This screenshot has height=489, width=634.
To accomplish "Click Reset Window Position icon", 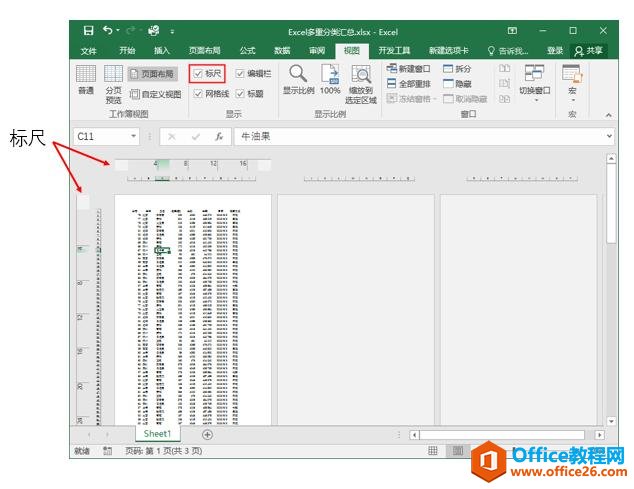I will click(x=504, y=99).
